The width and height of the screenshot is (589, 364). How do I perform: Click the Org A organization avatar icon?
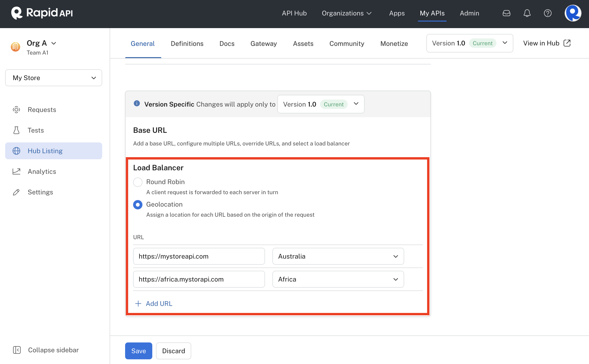click(15, 47)
